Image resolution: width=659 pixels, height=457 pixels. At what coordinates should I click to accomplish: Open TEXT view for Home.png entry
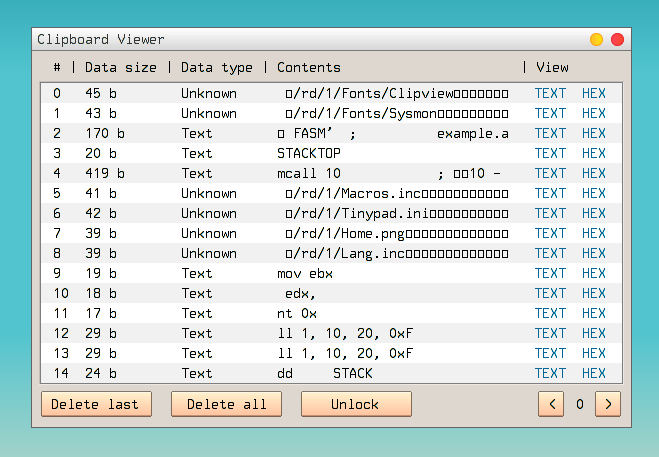[x=550, y=233]
